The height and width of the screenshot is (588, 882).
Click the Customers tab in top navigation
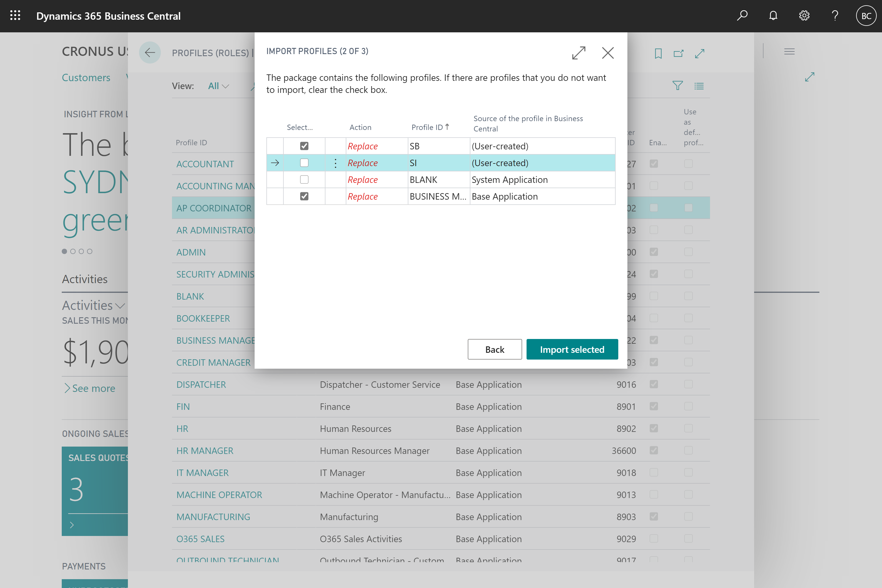(x=85, y=77)
